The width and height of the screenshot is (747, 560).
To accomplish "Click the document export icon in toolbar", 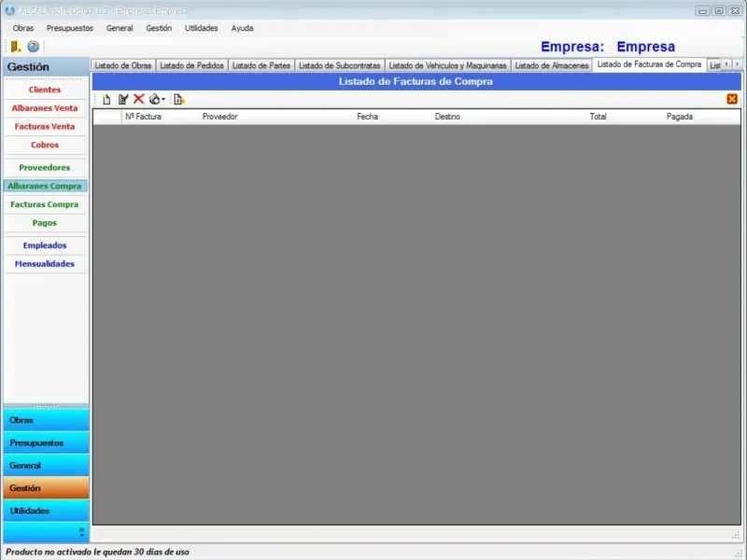I will point(179,99).
